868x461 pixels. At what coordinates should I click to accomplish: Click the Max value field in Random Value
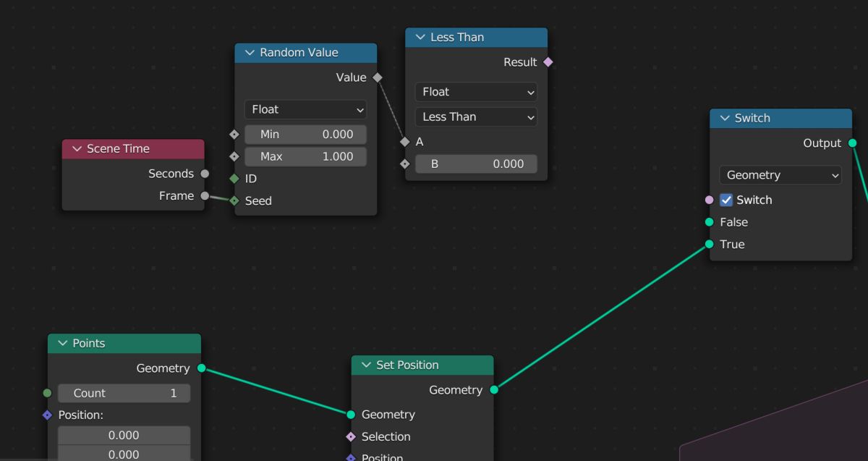305,156
